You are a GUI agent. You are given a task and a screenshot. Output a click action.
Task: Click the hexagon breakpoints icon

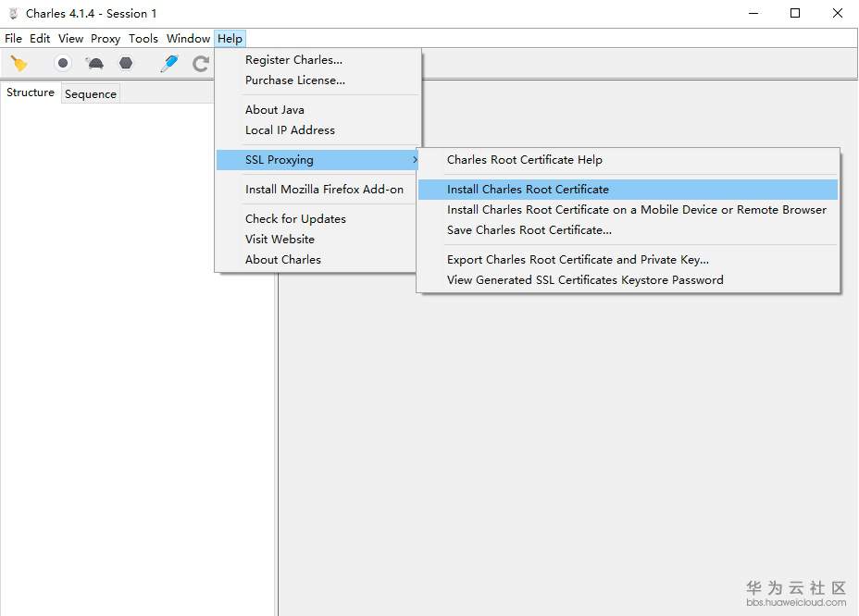coord(126,64)
